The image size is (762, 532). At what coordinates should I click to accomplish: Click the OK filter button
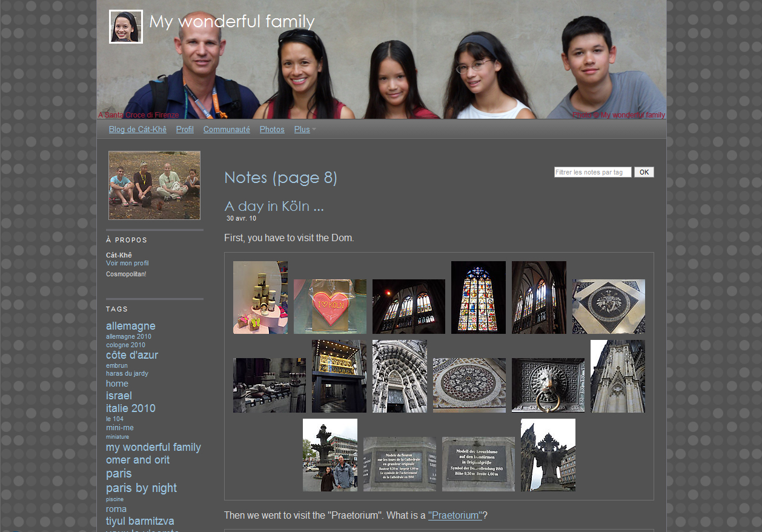pyautogui.click(x=644, y=172)
